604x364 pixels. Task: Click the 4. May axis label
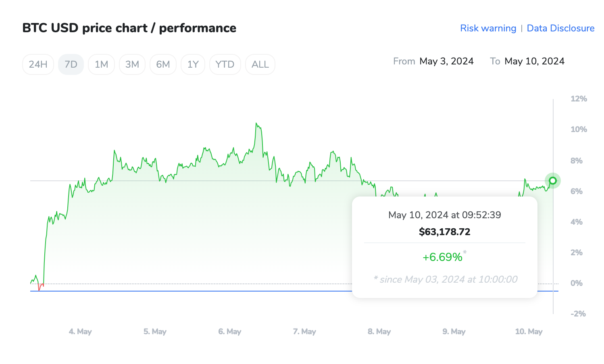[x=80, y=331]
